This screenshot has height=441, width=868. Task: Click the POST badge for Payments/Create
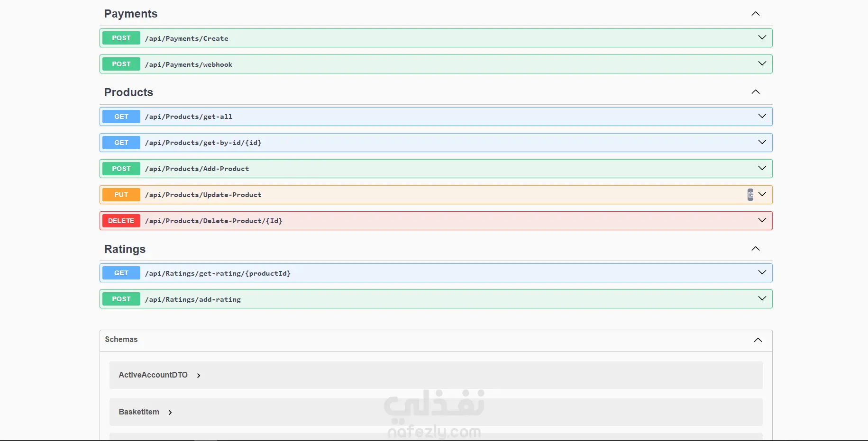click(121, 38)
